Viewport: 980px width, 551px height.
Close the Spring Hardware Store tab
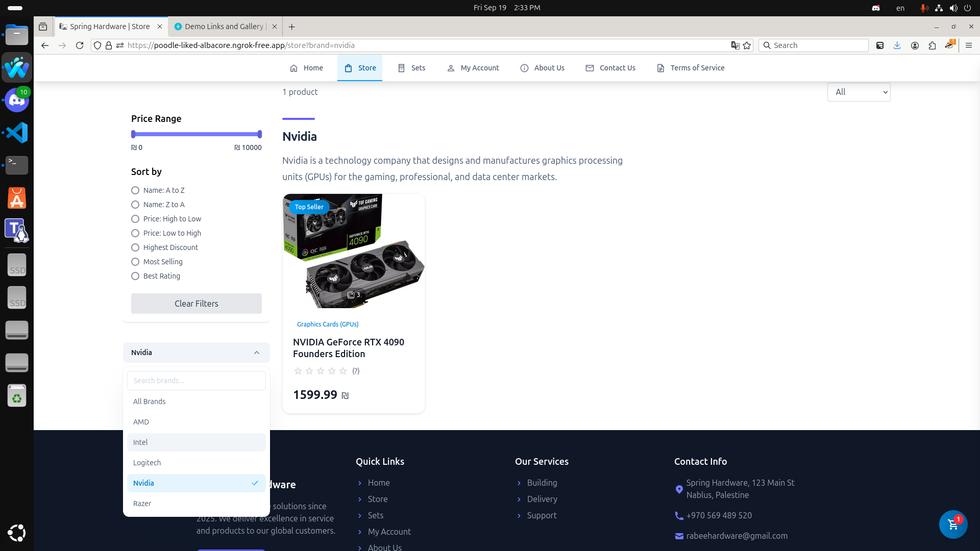click(160, 27)
